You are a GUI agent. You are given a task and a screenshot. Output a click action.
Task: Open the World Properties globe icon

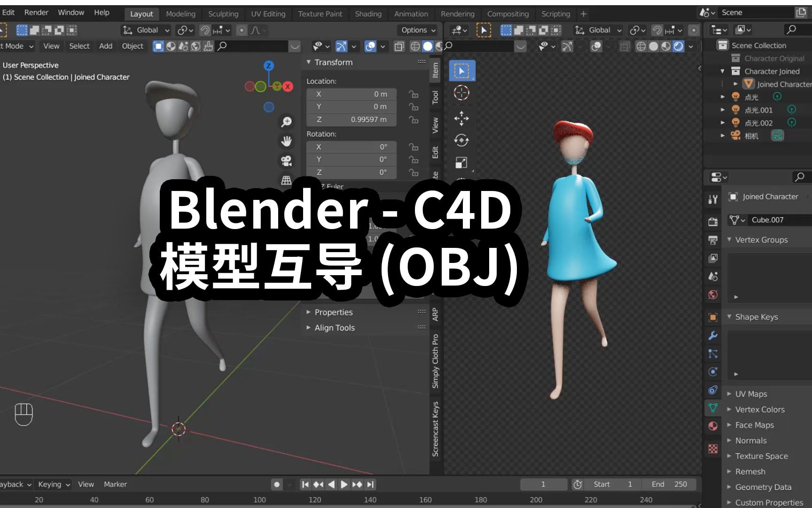(713, 294)
